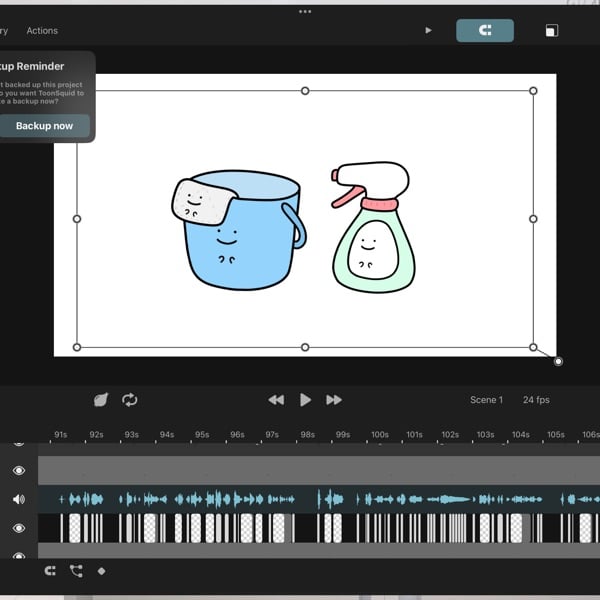Skip forward with the fast-forward button
The width and height of the screenshot is (600, 600).
(334, 400)
